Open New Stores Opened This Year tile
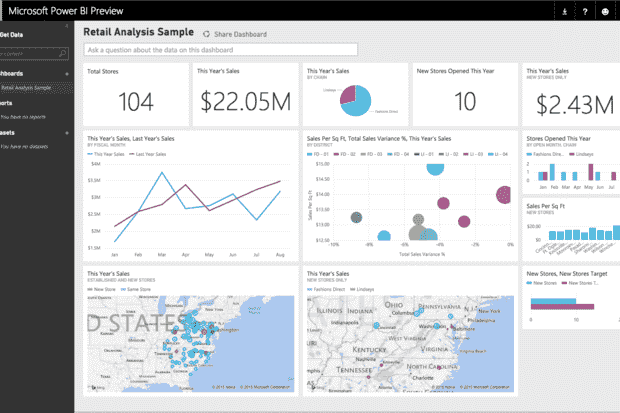Screen dimensions: 620x413 [x=465, y=95]
